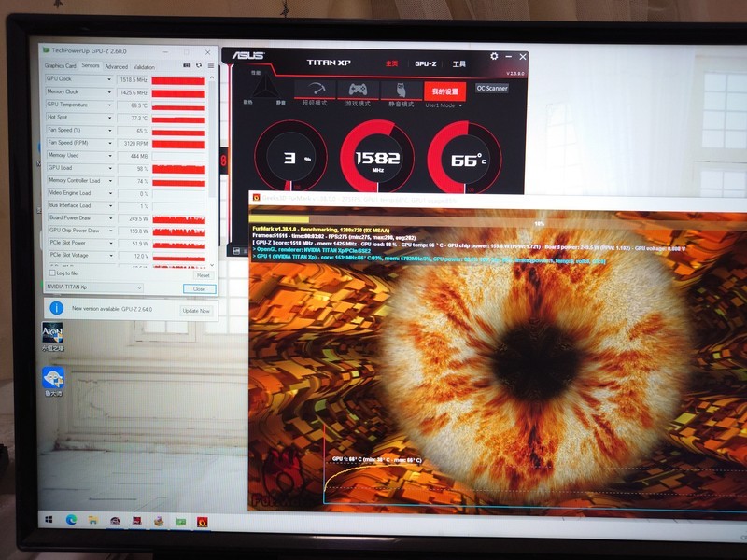Select the silent mode owl icon
This screenshot has height=560, width=747.
tap(401, 90)
